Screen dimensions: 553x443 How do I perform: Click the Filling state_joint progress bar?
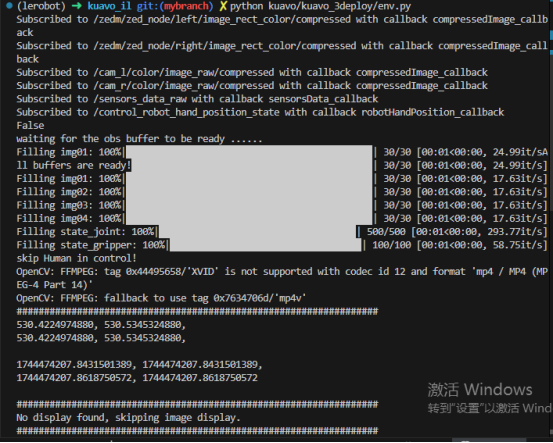(x=257, y=232)
